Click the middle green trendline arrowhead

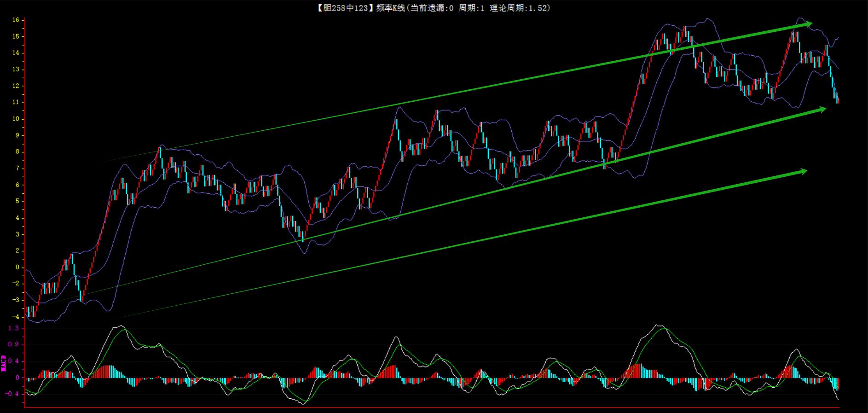click(822, 109)
